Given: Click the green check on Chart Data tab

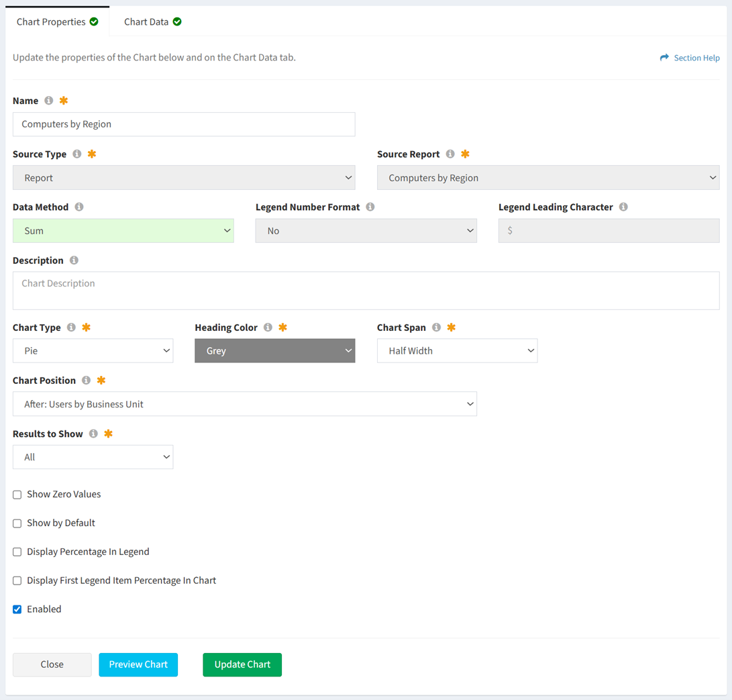Looking at the screenshot, I should (x=177, y=21).
